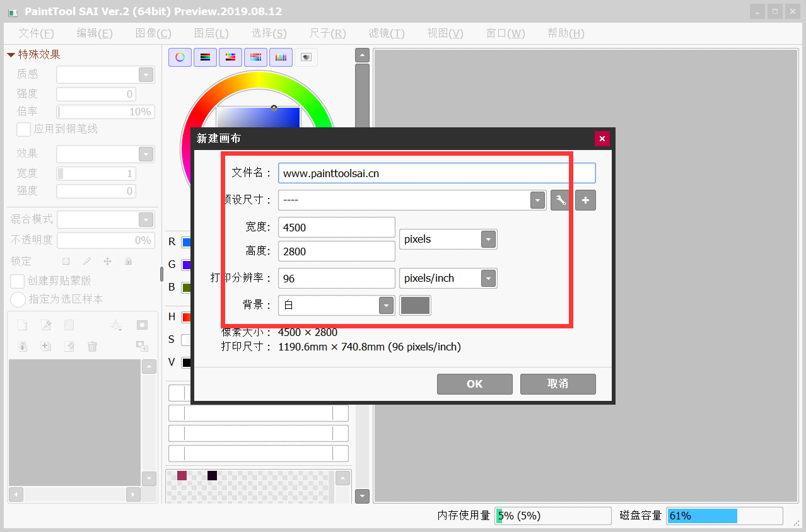Enable the 应用到钢笔线 checkbox
806x532 pixels.
click(x=23, y=129)
